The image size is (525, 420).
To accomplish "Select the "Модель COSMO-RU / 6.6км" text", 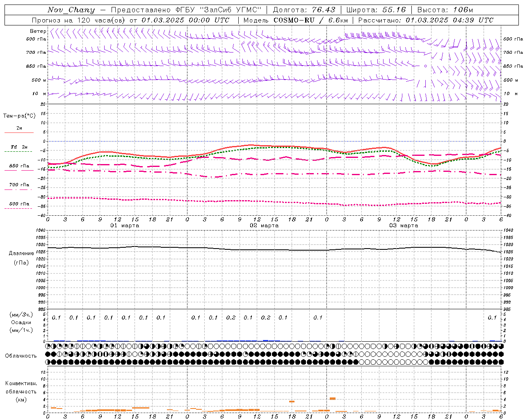I will pos(295,20).
